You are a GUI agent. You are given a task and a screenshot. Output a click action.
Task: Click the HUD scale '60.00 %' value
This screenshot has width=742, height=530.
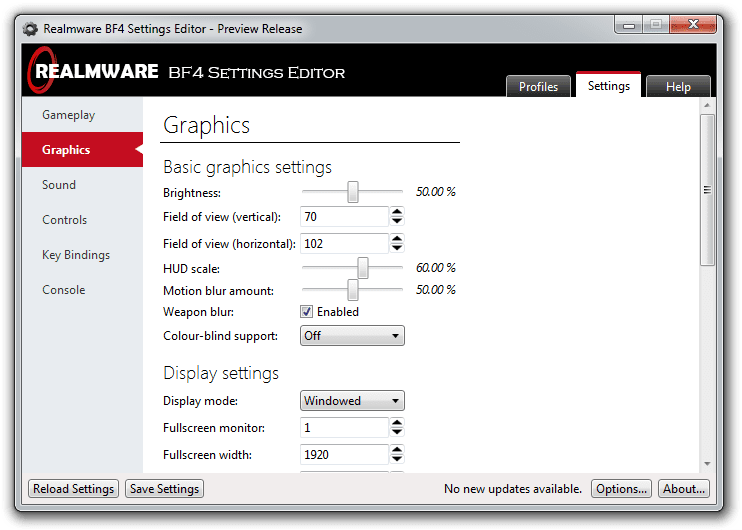(x=435, y=268)
